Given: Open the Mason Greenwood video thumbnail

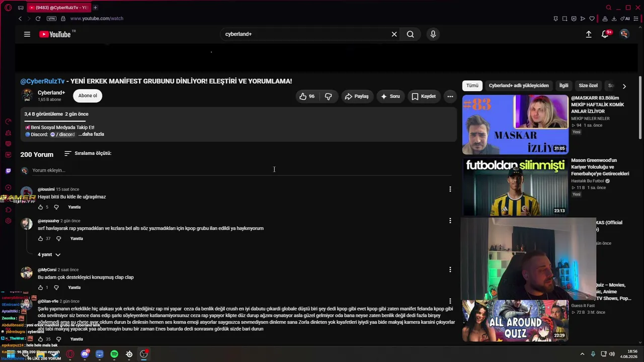Looking at the screenshot, I should click(x=515, y=187).
